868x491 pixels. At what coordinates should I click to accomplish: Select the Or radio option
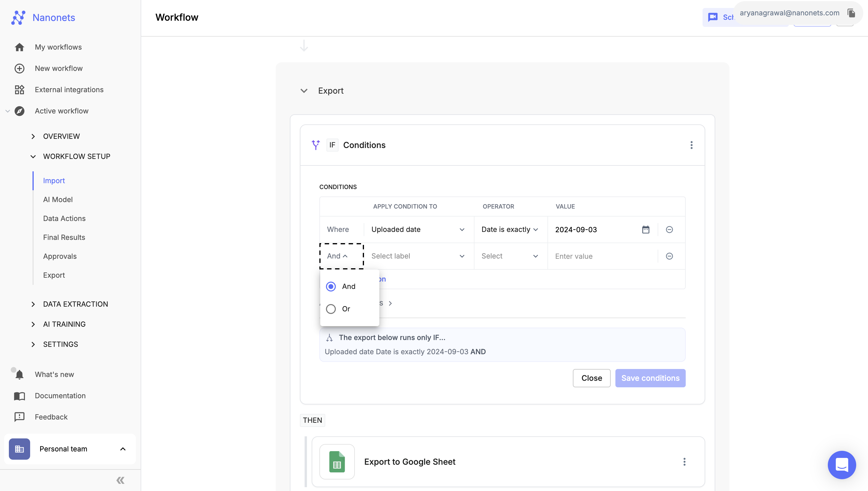click(331, 309)
